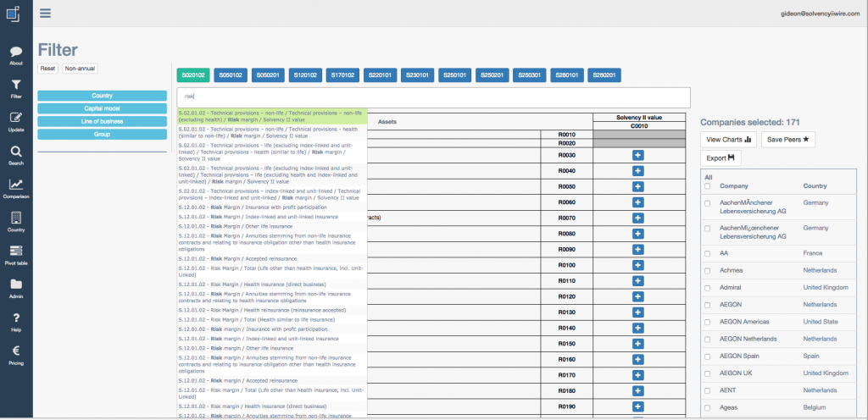The image size is (868, 420).
Task: Tick the Admiral company checkbox
Action: click(x=708, y=287)
